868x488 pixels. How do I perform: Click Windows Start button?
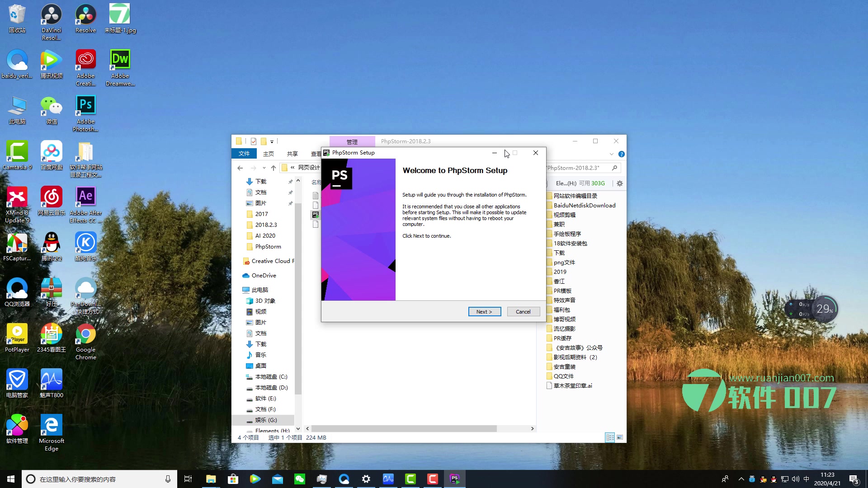click(x=11, y=479)
